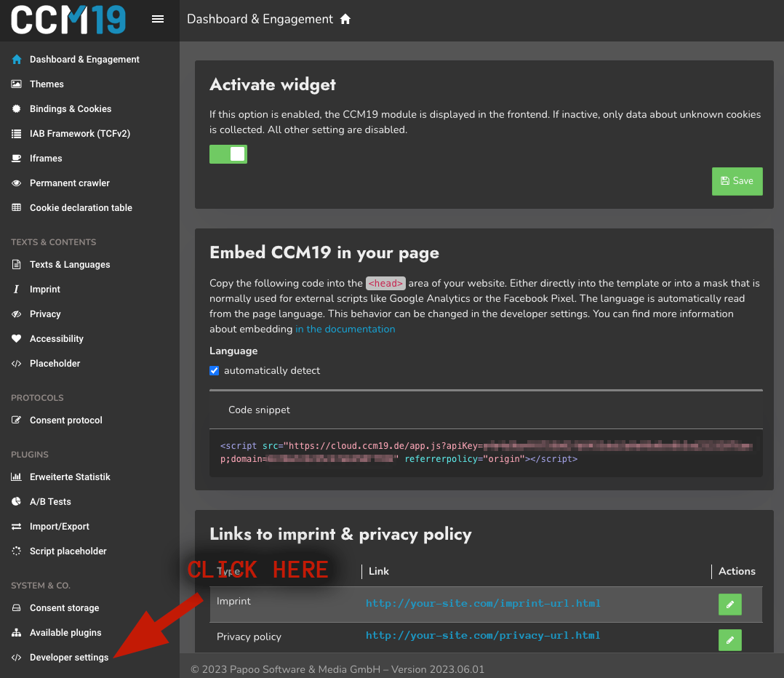Viewport: 784px width, 678px height.
Task: Click inside the script code snippet box
Action: [486, 452]
